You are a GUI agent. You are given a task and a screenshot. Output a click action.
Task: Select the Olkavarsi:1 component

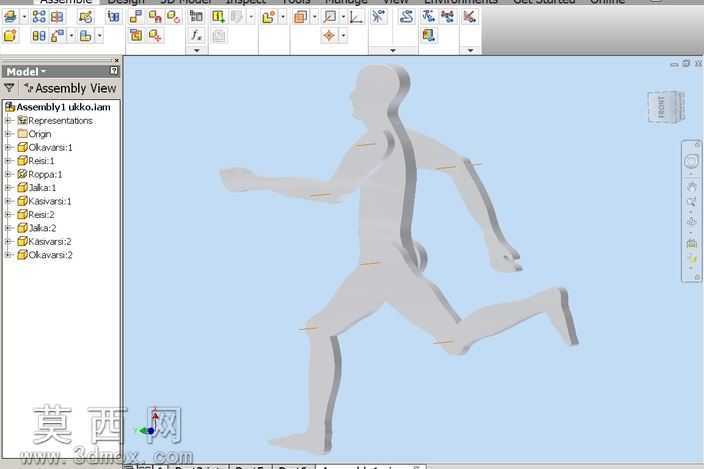click(x=45, y=147)
